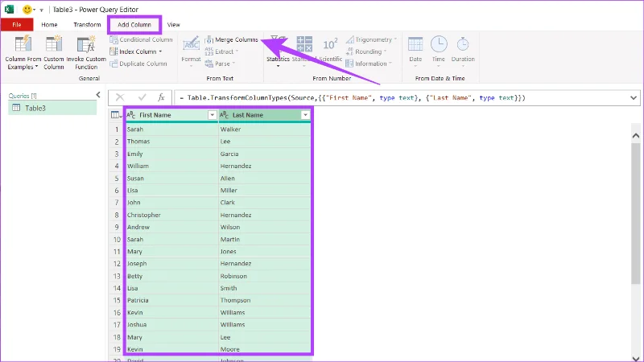The width and height of the screenshot is (644, 362).
Task: Open the Date column options
Action: click(415, 52)
